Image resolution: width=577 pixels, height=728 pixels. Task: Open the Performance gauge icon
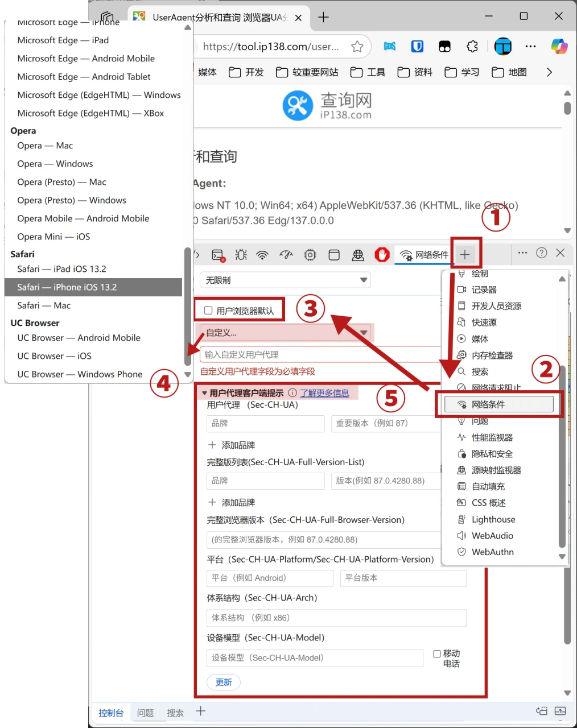(x=286, y=255)
